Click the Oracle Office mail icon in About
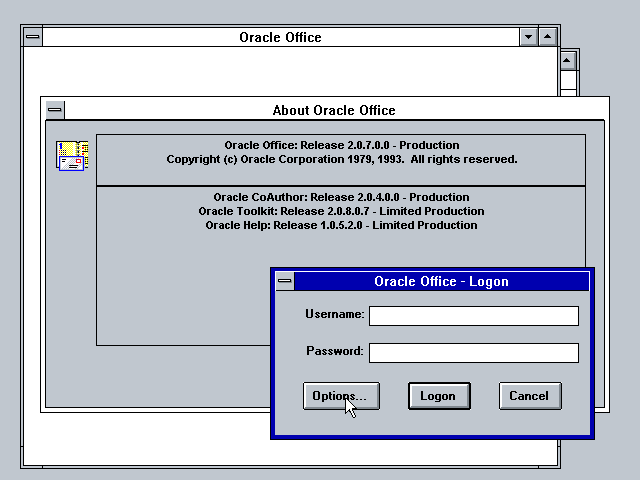This screenshot has width=640, height=480. pos(72,156)
